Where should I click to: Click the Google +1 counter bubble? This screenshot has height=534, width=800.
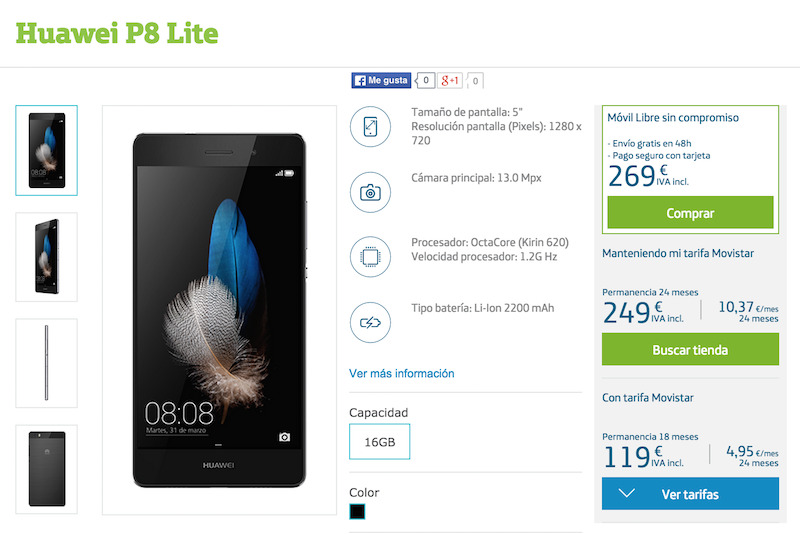tap(475, 81)
